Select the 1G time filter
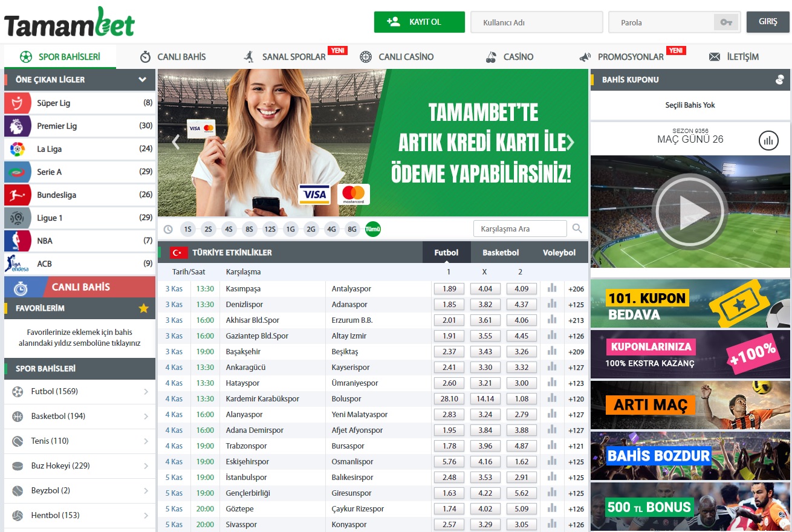This screenshot has height=532, width=792. pyautogui.click(x=290, y=229)
